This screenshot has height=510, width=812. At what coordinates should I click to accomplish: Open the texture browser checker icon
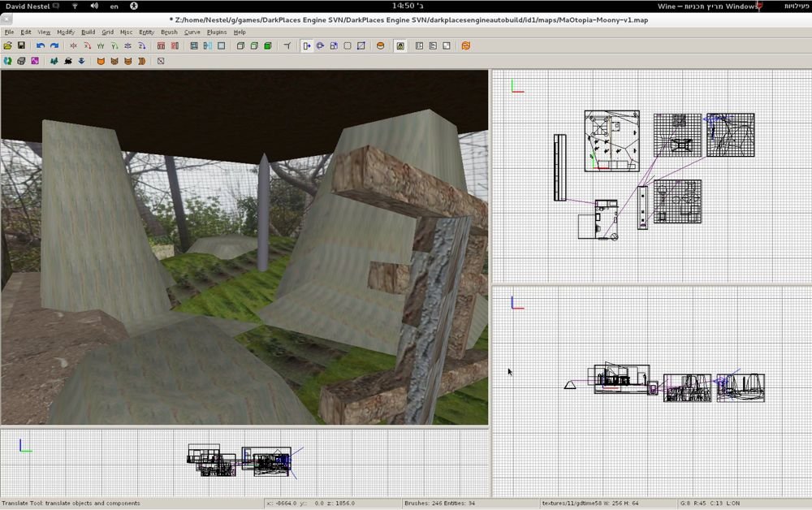(x=447, y=45)
